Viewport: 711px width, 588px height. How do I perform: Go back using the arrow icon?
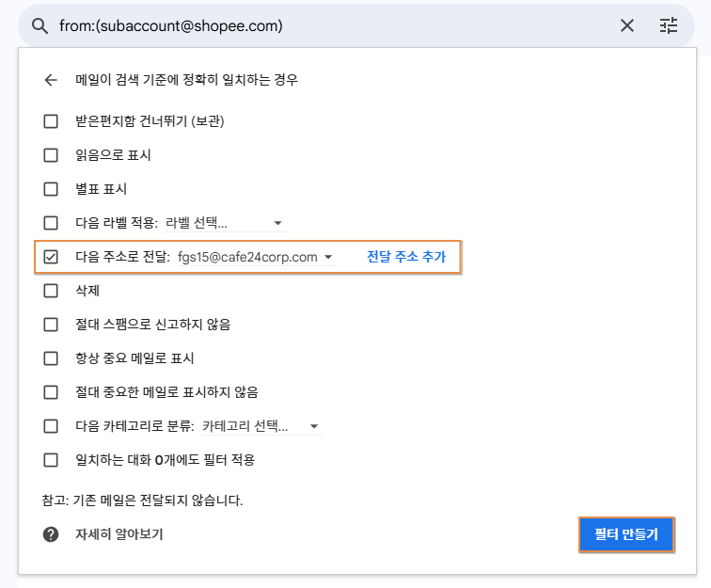pos(51,80)
